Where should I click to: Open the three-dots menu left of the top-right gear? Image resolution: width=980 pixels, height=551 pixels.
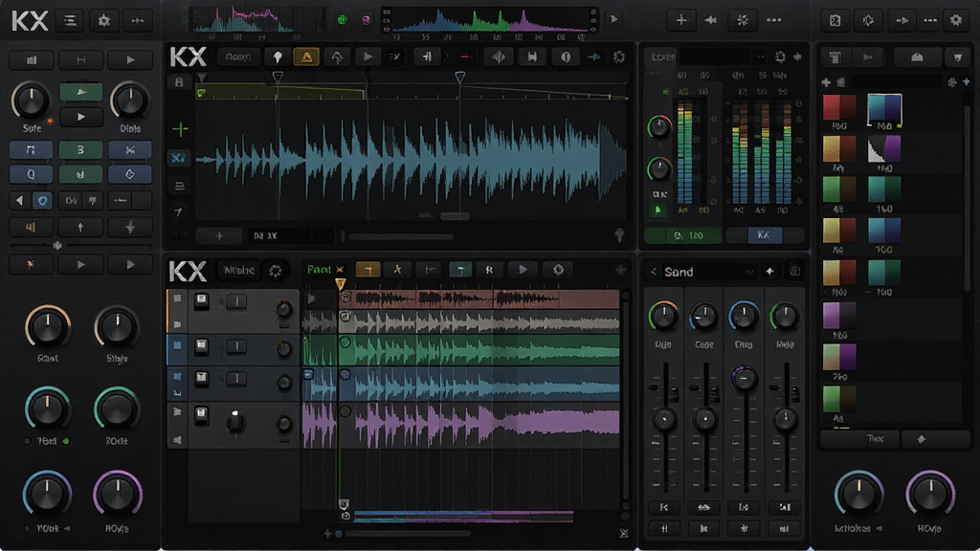930,20
